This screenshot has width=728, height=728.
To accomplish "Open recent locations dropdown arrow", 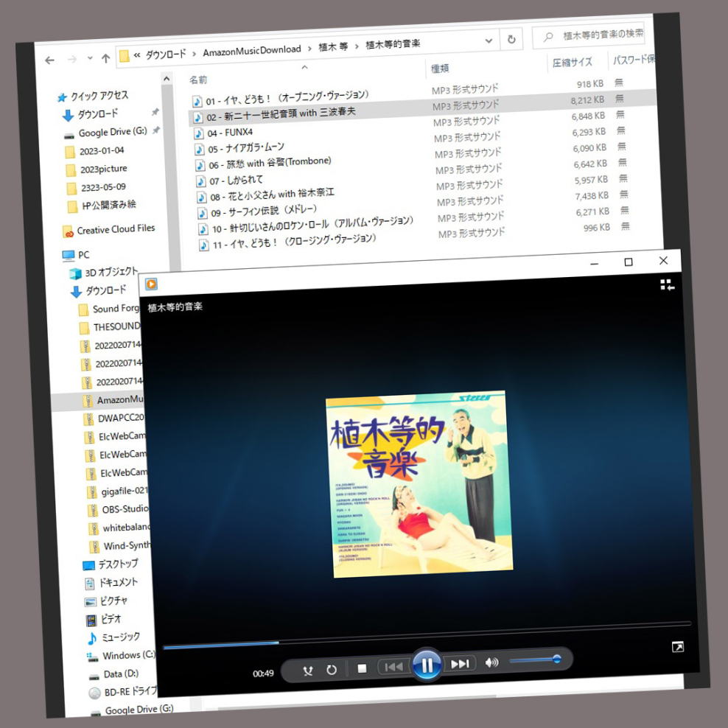I will coord(90,58).
